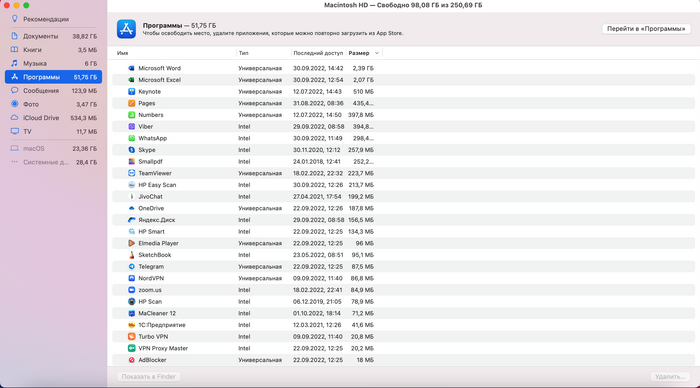Viewport: 700px width, 388px height.
Task: Click HP Scan date 06.12.2019, 21:05
Action: click(317, 302)
